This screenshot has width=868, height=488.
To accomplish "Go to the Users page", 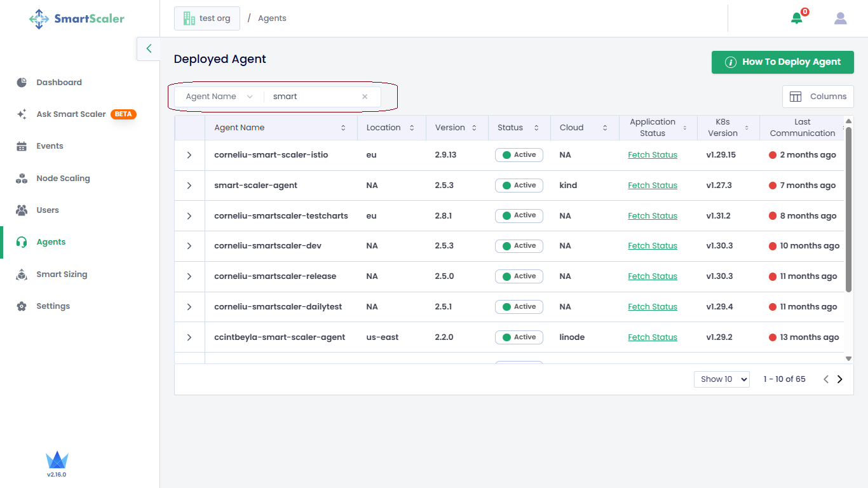I will (48, 210).
